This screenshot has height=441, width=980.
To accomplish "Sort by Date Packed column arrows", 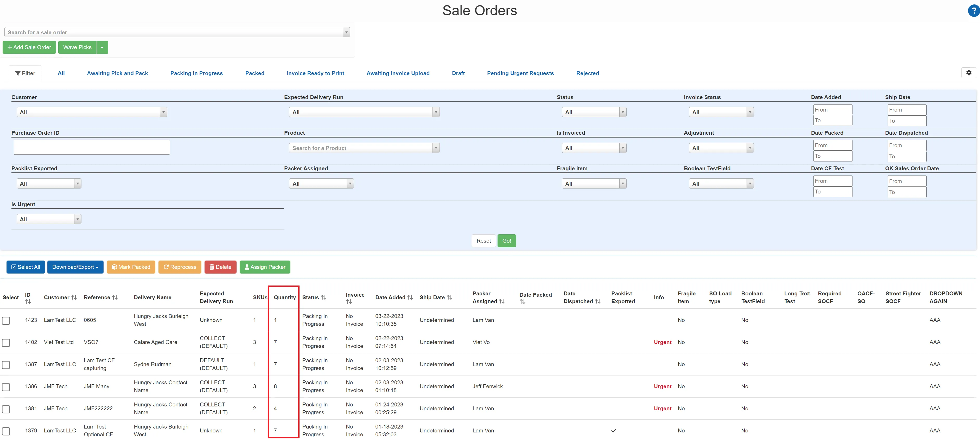I will click(522, 301).
